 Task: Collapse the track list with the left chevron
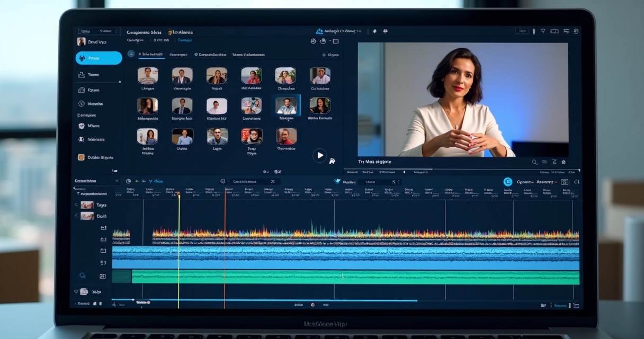click(x=76, y=204)
